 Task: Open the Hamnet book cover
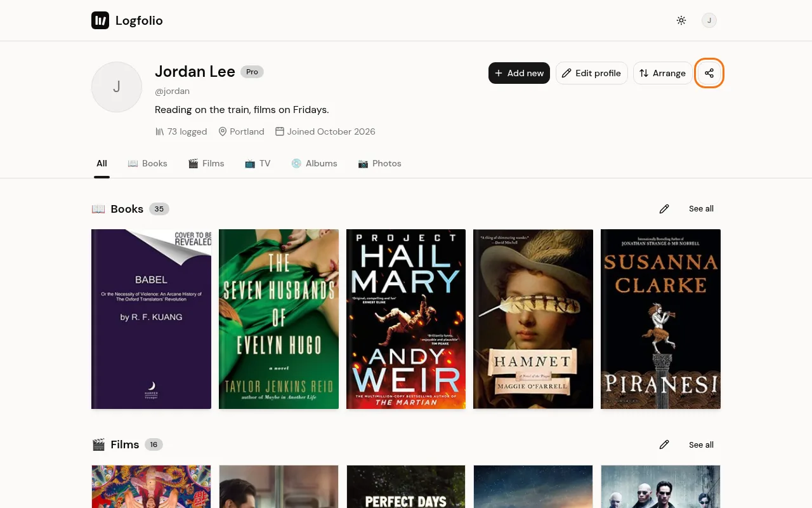[534, 319]
